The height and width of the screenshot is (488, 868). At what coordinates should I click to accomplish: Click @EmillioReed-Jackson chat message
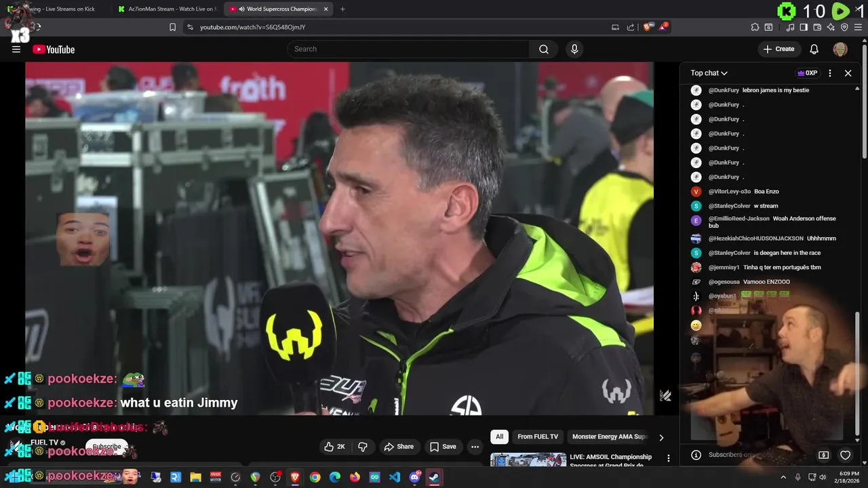772,222
